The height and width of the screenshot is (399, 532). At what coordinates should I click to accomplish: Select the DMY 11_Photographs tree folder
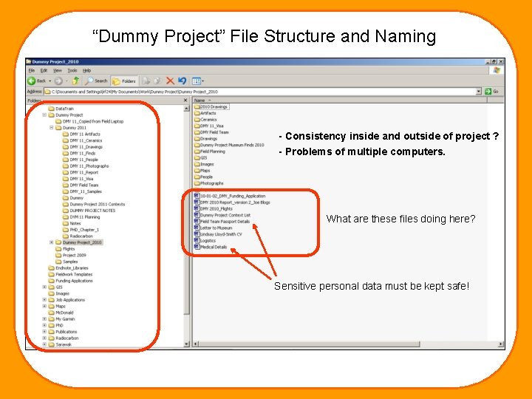(86, 166)
